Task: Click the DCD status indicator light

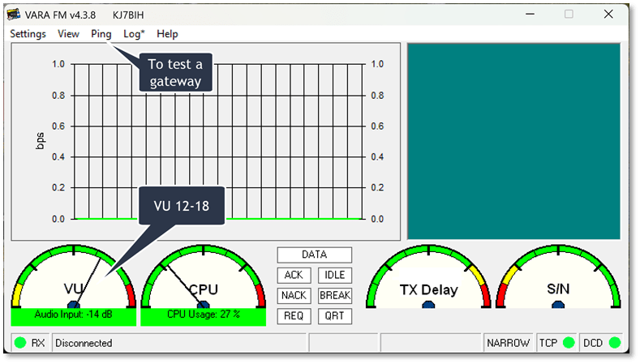Action: 614,343
